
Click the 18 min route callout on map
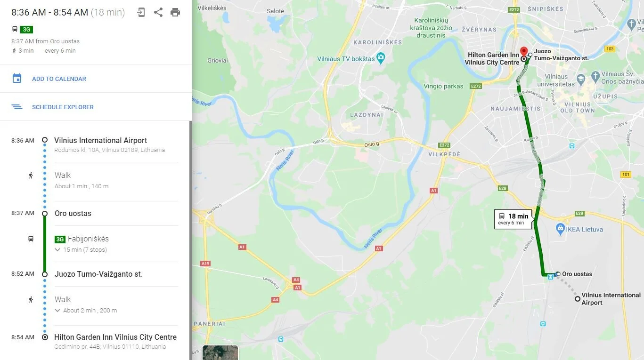(x=513, y=219)
